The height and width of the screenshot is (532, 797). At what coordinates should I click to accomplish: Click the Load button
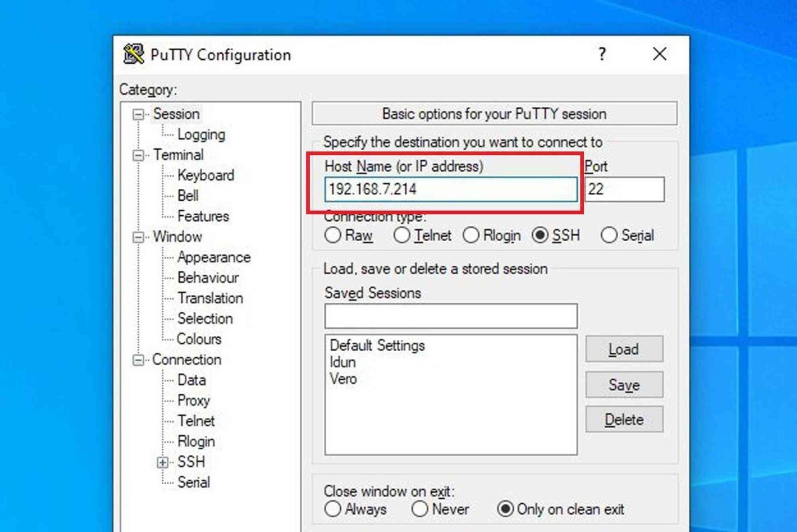pyautogui.click(x=624, y=349)
